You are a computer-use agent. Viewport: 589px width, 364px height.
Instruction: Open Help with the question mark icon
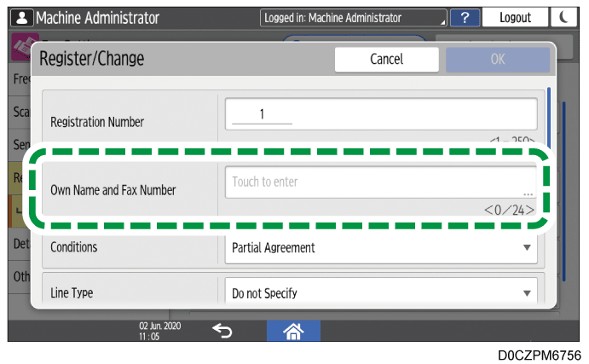pyautogui.click(x=465, y=17)
